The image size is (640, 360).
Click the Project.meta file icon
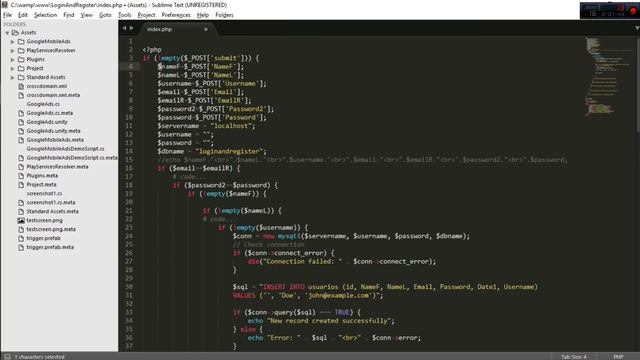pyautogui.click(x=21, y=185)
